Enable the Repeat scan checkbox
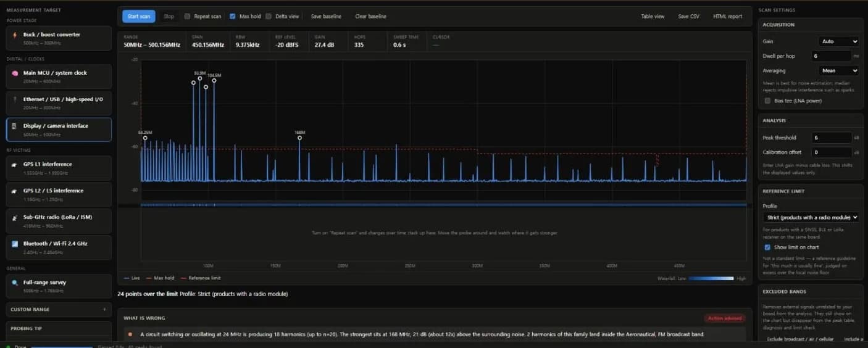This screenshot has width=868, height=348. (187, 17)
